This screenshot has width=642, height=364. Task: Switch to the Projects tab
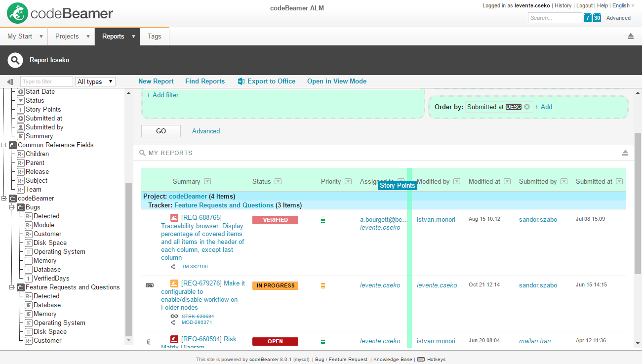67,37
